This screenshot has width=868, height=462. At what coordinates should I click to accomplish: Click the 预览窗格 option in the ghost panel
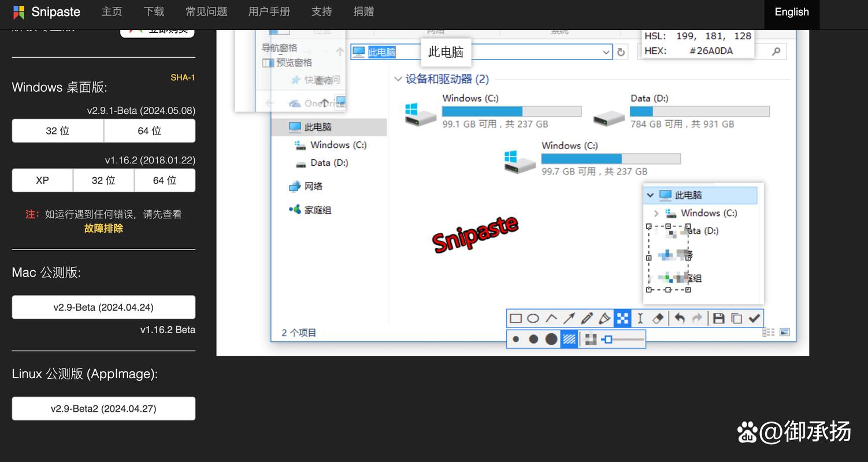(288, 62)
